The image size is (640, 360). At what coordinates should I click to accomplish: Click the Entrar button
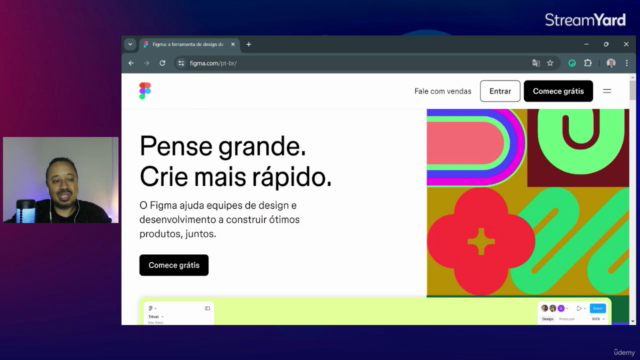coord(500,91)
